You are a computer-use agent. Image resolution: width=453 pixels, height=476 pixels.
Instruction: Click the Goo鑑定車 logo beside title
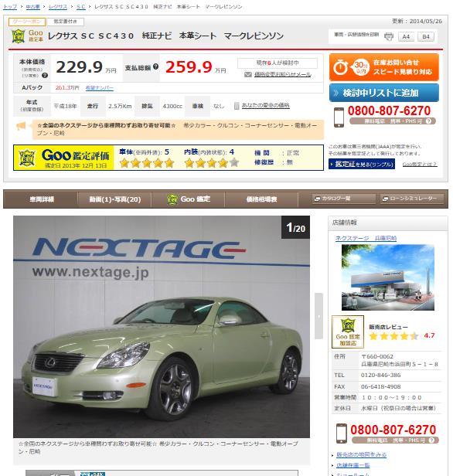pos(27,36)
